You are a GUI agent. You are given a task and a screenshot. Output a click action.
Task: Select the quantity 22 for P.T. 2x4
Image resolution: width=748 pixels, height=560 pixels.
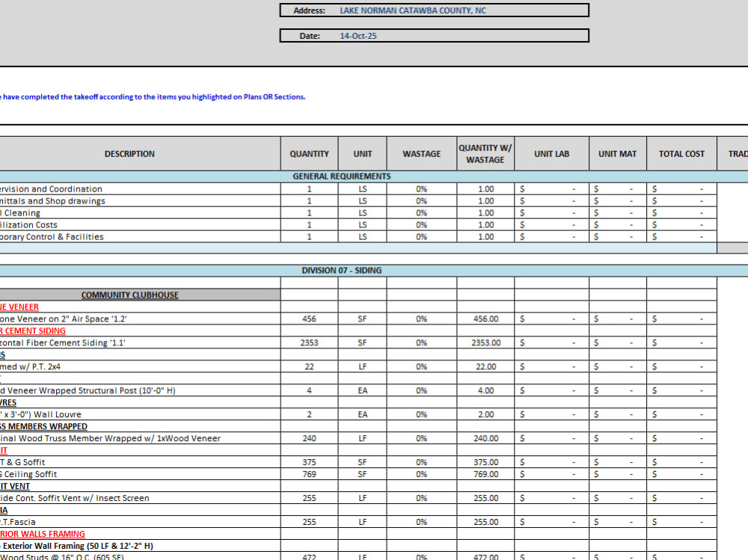click(x=309, y=366)
